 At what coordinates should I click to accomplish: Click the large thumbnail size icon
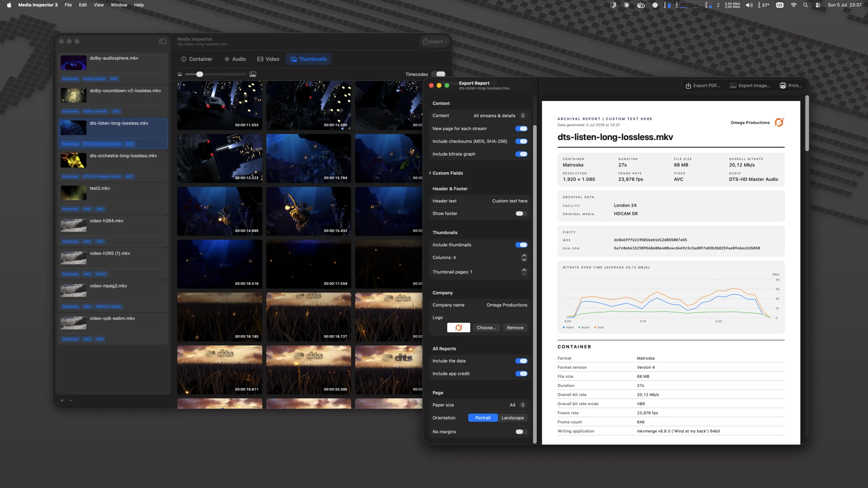coord(253,74)
